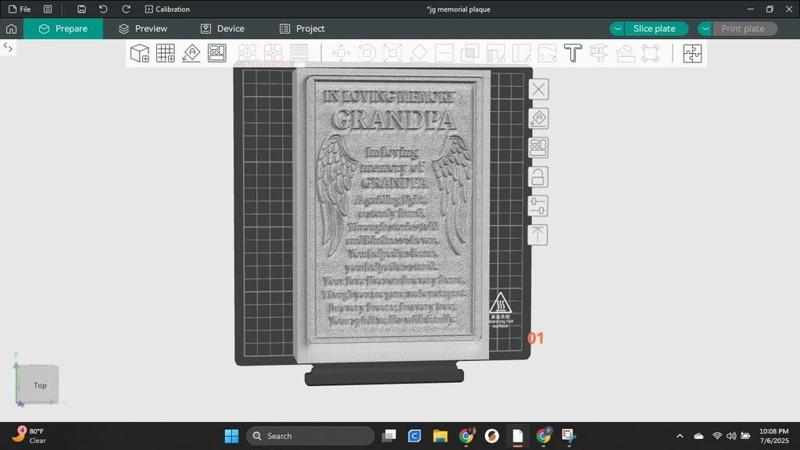
Task: Show hidden system tray icons
Action: [680, 436]
